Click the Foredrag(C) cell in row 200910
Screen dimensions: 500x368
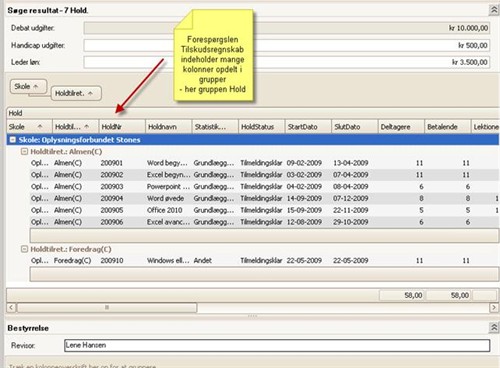[x=73, y=261]
